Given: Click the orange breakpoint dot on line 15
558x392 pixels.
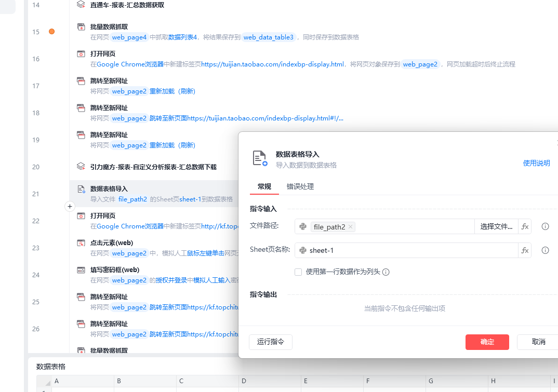Looking at the screenshot, I should (x=51, y=32).
